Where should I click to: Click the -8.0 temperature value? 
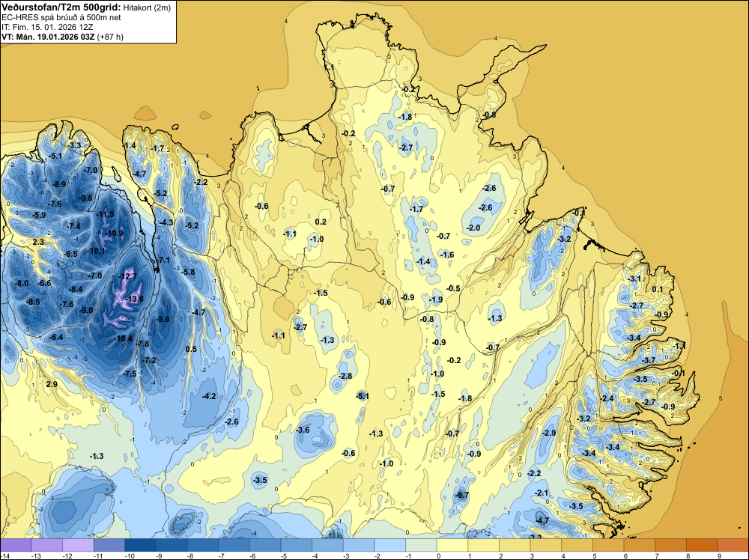click(x=22, y=283)
